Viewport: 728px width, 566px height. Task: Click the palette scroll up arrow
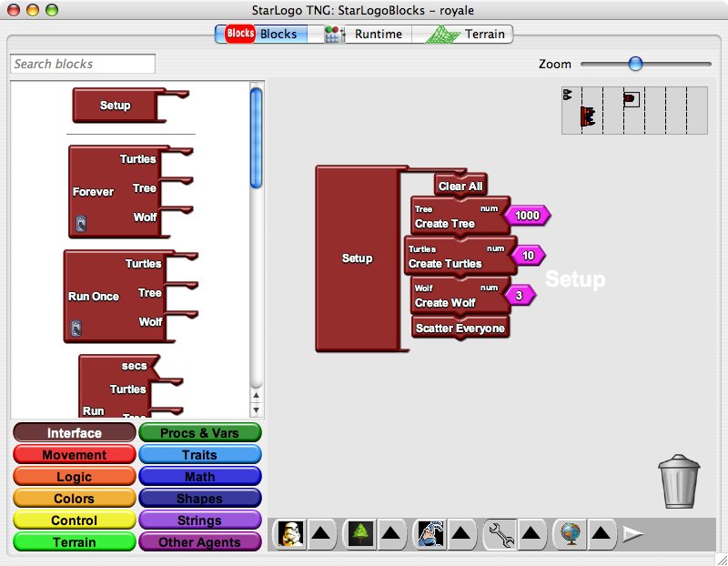256,395
